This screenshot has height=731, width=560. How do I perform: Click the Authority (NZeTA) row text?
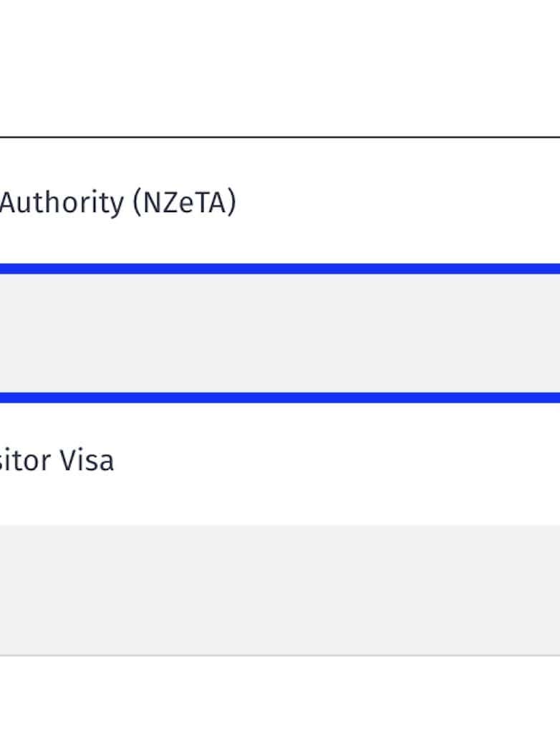(118, 204)
